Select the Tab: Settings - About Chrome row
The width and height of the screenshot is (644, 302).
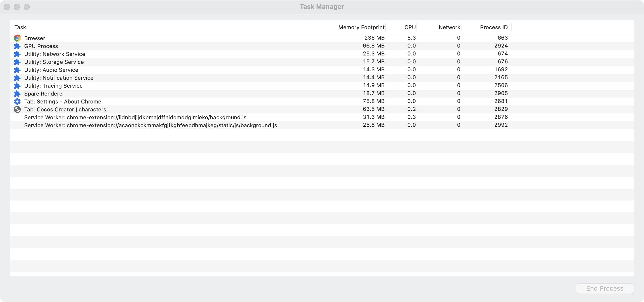click(x=63, y=101)
